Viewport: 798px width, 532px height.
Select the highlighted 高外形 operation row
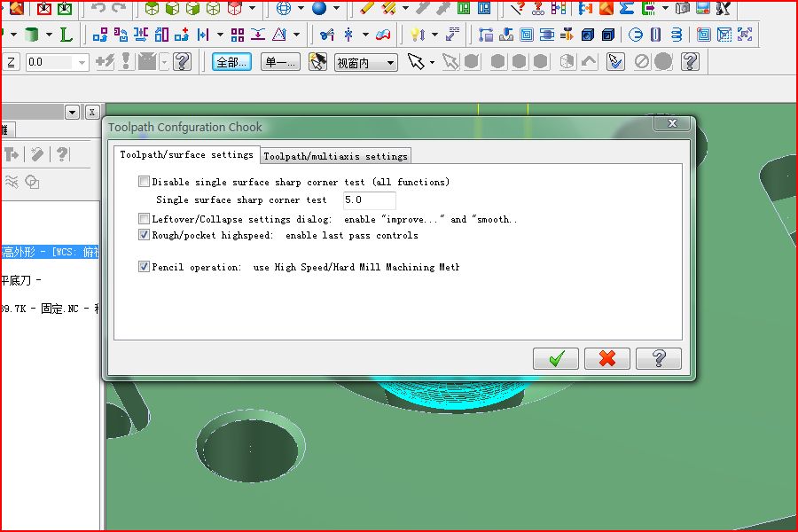[x=50, y=252]
